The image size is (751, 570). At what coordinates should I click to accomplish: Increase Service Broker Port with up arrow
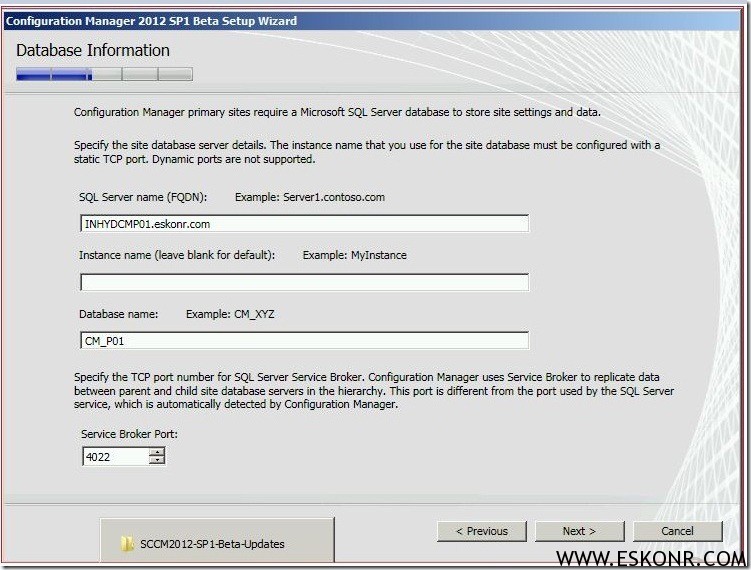[x=157, y=452]
